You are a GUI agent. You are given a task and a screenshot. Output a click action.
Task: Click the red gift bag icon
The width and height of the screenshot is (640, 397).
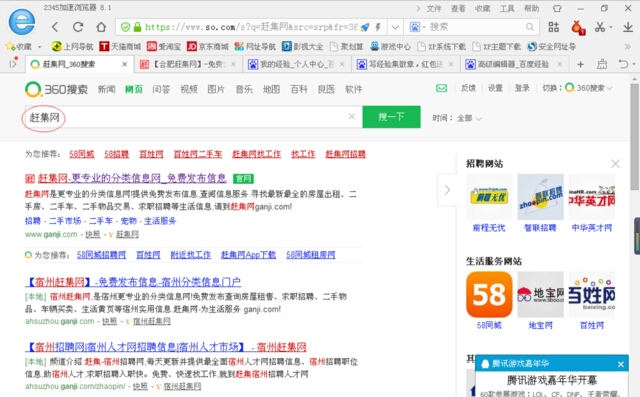(x=578, y=27)
